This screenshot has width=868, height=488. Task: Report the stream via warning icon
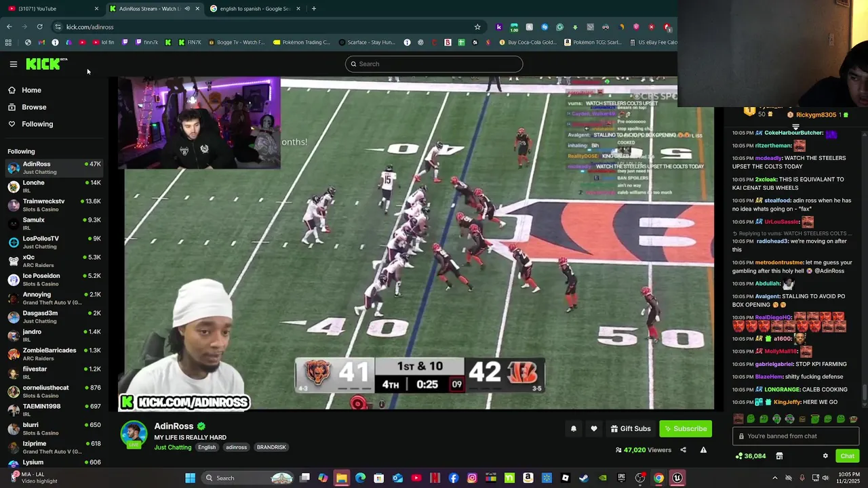tap(703, 450)
